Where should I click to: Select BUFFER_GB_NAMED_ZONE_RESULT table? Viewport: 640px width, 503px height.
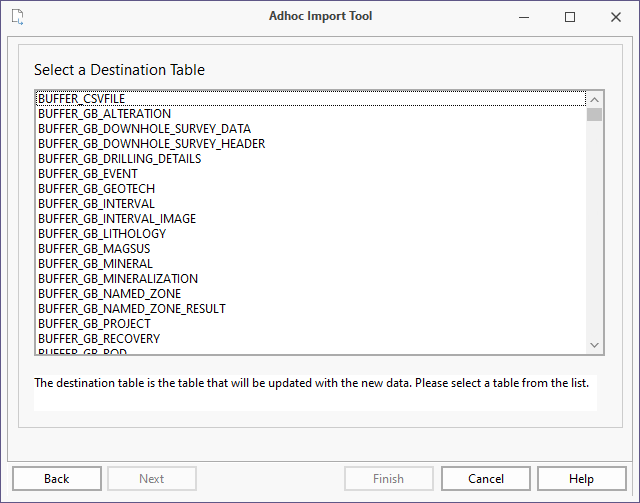pos(132,309)
